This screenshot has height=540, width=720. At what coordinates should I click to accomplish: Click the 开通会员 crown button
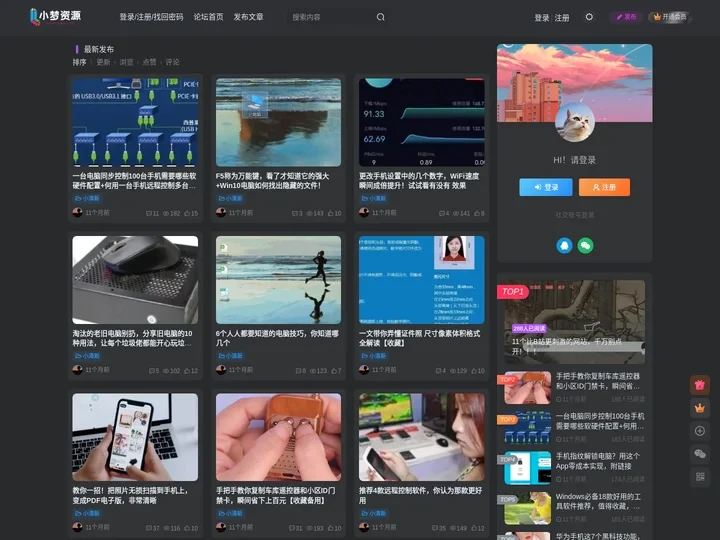click(670, 17)
